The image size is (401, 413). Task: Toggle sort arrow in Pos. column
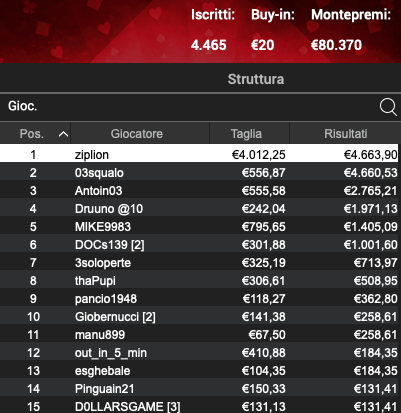63,134
